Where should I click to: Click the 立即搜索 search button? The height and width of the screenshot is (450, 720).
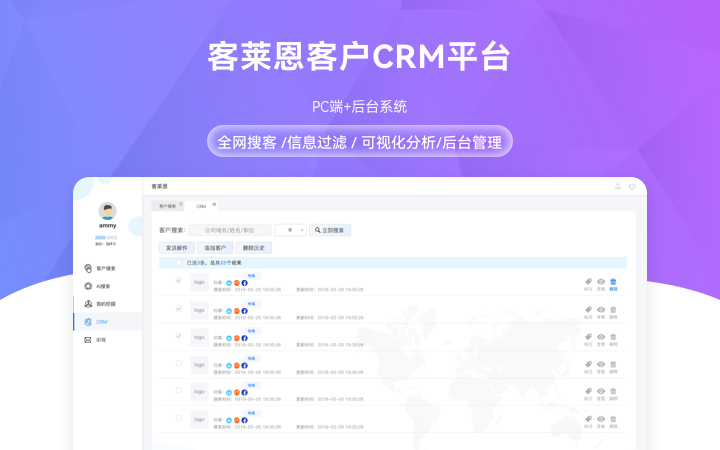click(330, 230)
